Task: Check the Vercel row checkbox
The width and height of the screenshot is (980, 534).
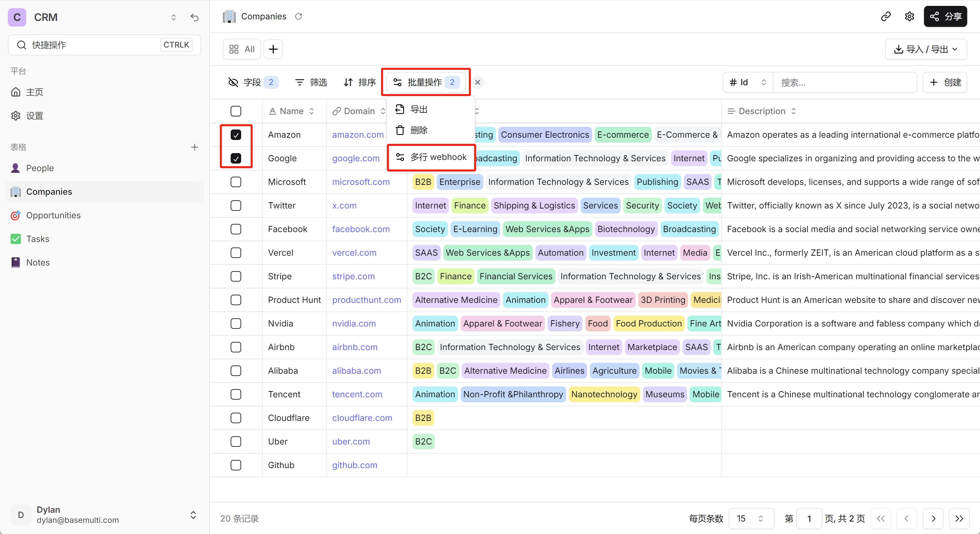Action: click(236, 253)
